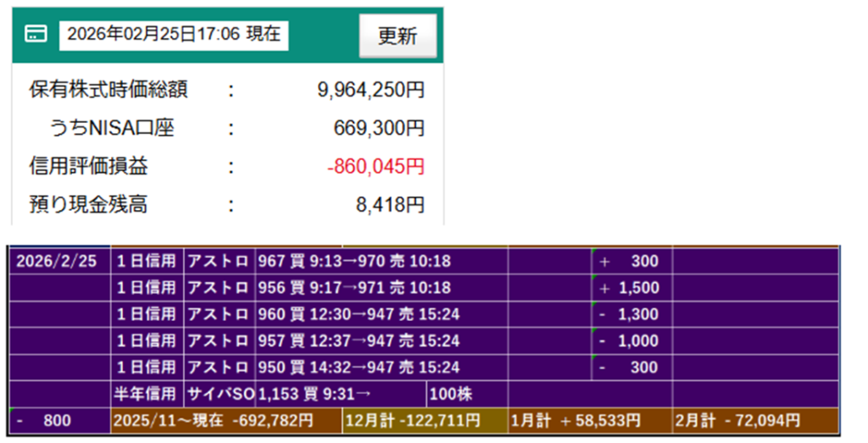
Task: Click the サイバSO stock name cell
Action: point(219,394)
